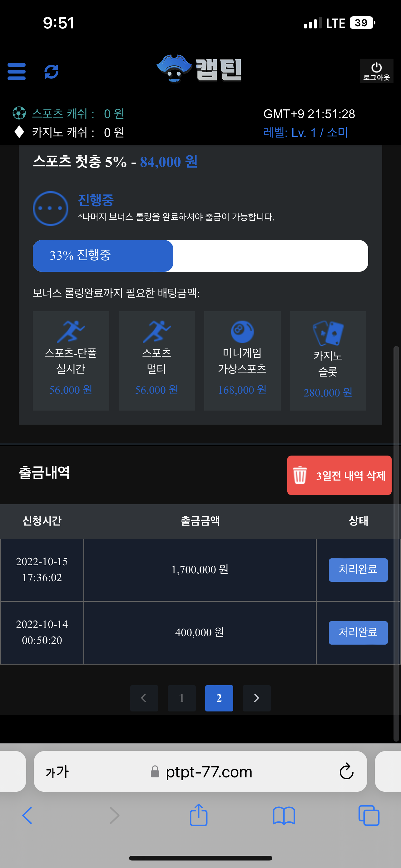
Task: Open the hamburger menu
Action: (x=17, y=72)
